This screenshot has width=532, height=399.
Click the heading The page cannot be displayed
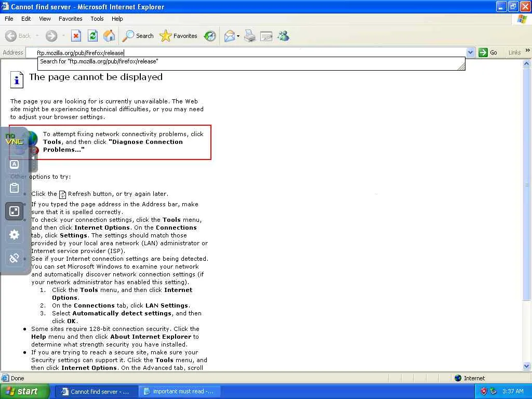pos(96,77)
